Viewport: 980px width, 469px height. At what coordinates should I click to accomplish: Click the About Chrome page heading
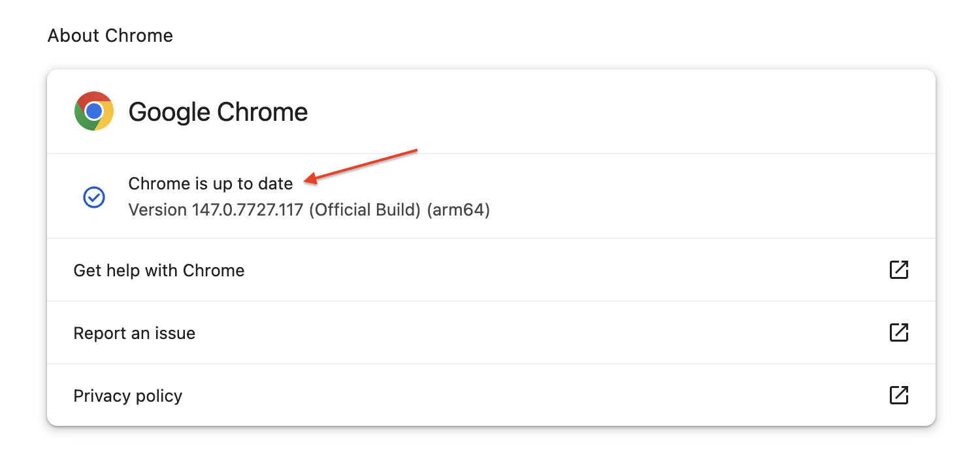(110, 35)
